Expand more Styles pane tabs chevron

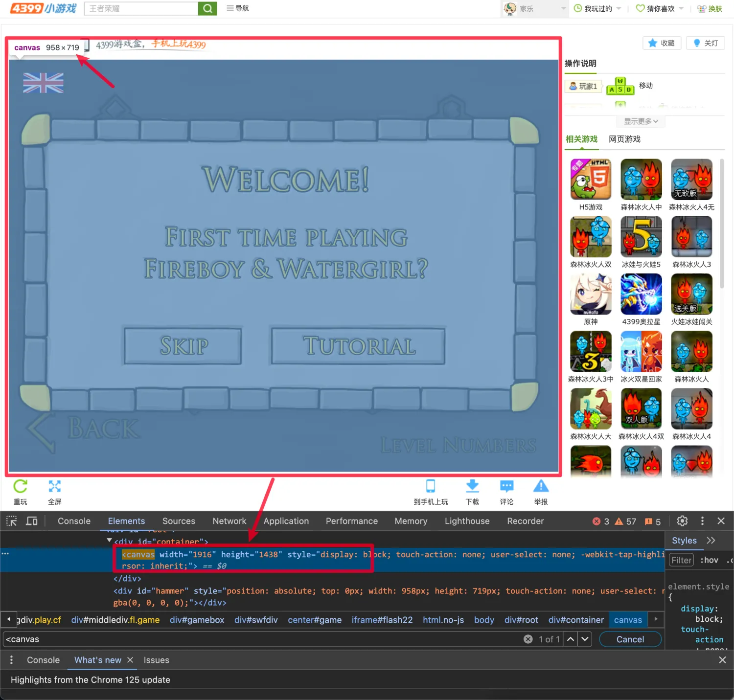711,541
